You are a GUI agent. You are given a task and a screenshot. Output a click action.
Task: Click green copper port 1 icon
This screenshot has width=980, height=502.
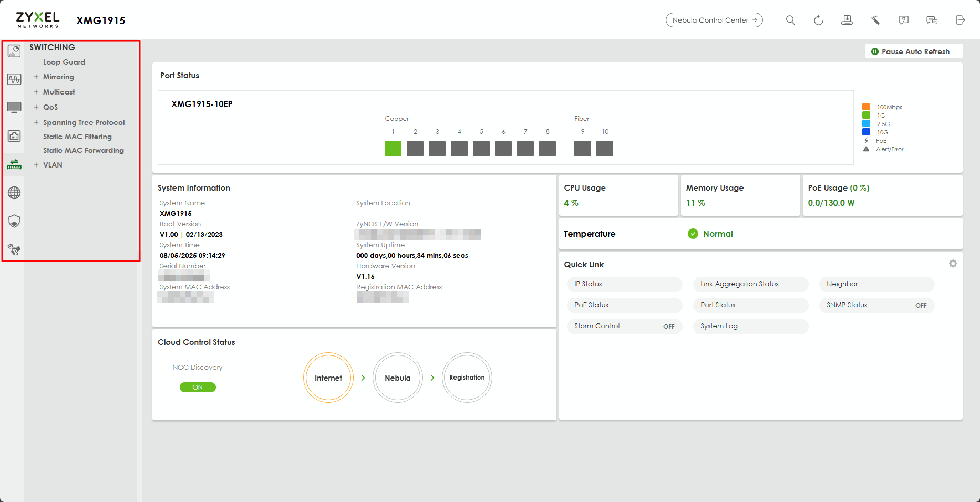[x=393, y=149]
